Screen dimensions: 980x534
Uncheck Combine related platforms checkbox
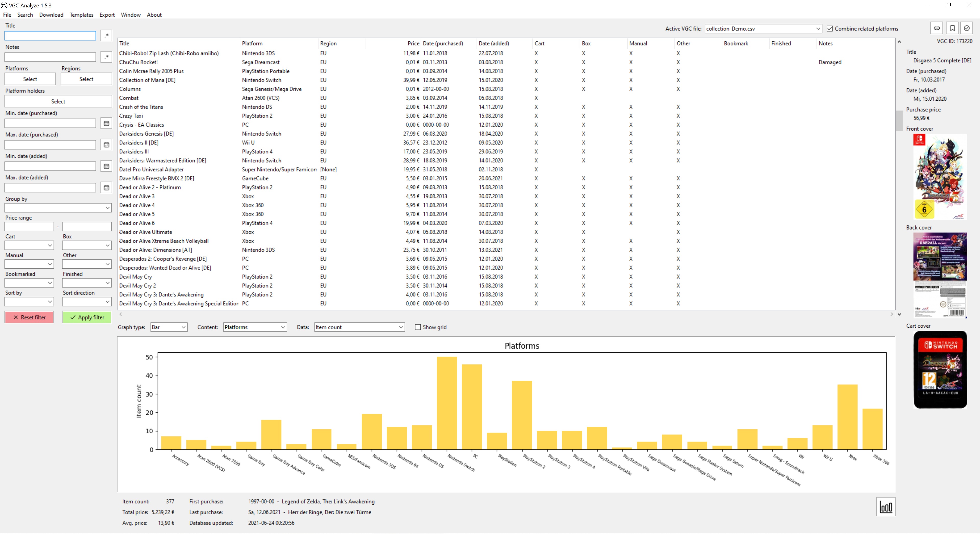coord(830,29)
